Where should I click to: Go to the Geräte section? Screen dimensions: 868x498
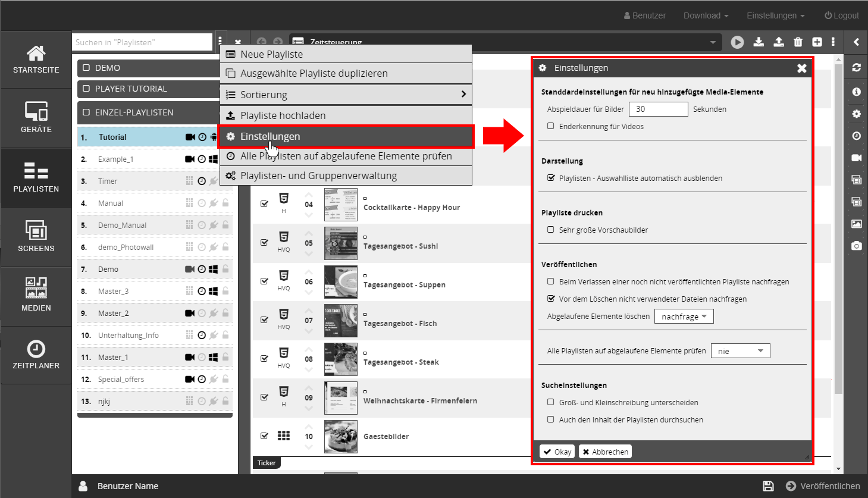36,118
